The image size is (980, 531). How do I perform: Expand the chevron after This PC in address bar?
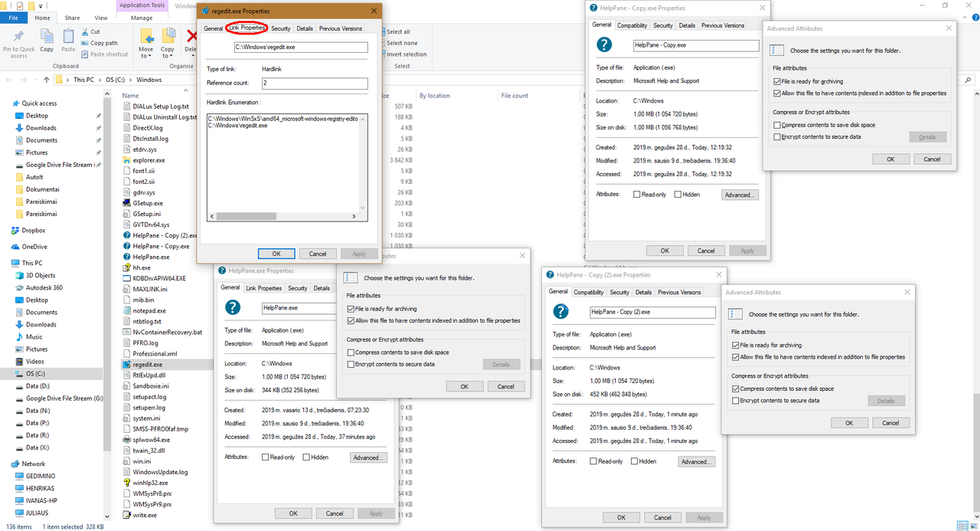[100, 80]
